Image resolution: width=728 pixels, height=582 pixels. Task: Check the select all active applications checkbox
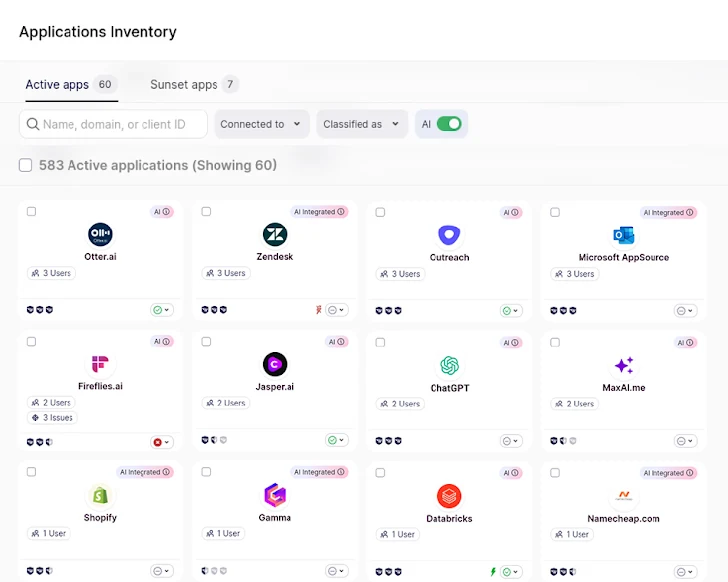click(x=26, y=165)
